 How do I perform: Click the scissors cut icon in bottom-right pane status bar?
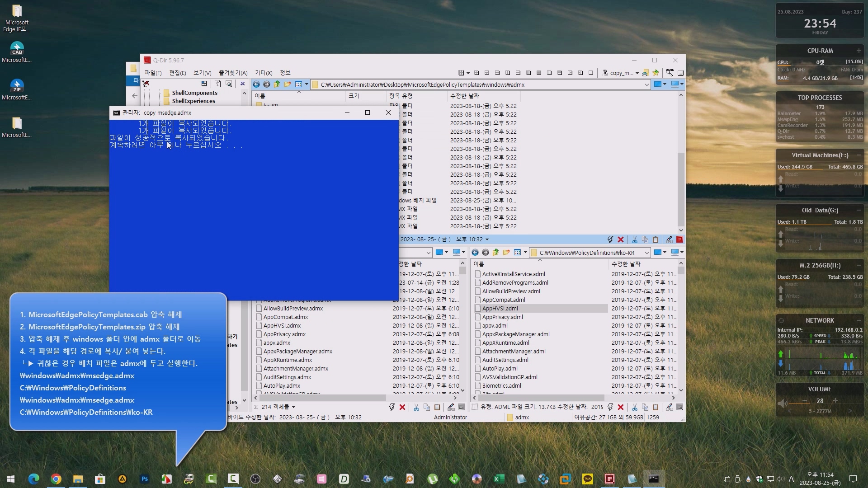click(x=634, y=407)
